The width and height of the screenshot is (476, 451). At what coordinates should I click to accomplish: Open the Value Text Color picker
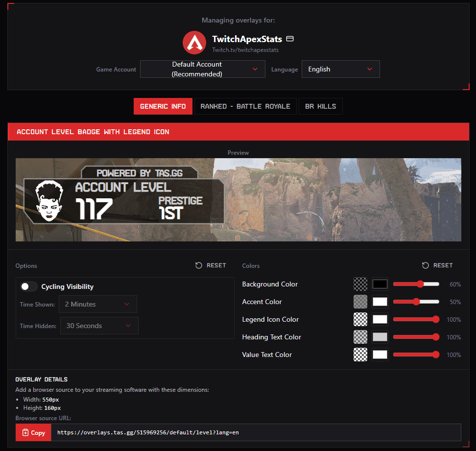point(380,355)
